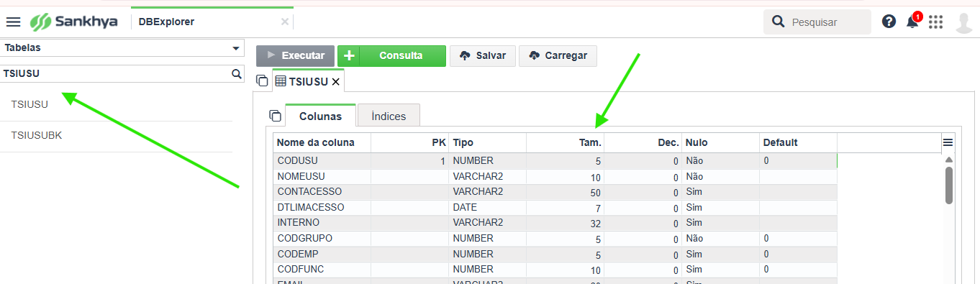
Task: Sort by PK column header
Action: [x=410, y=142]
